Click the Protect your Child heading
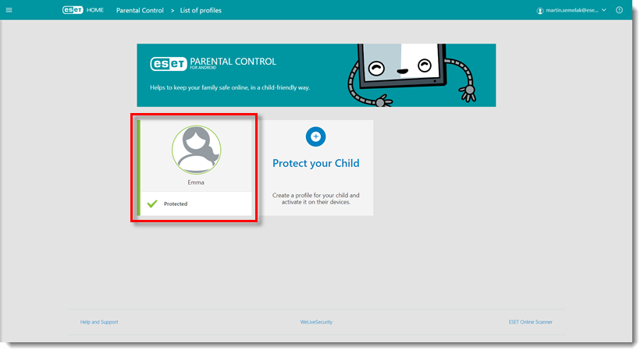The height and width of the screenshot is (354, 644). [x=315, y=163]
